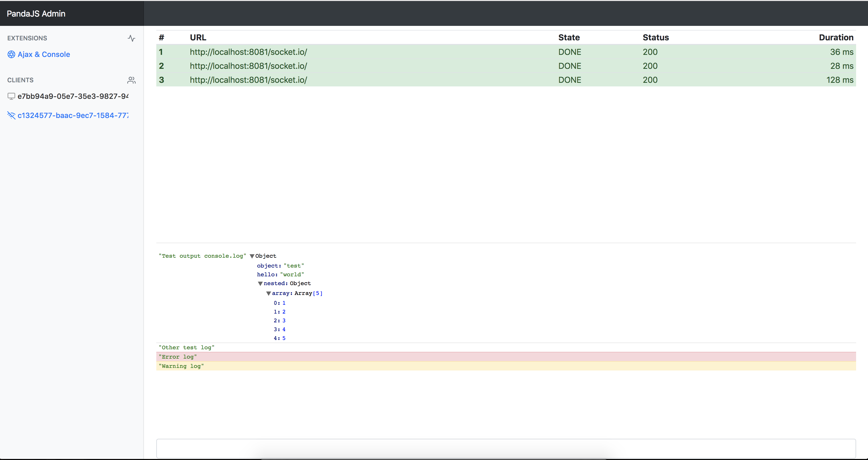Click the yellow "Warning log" console entry

point(505,366)
